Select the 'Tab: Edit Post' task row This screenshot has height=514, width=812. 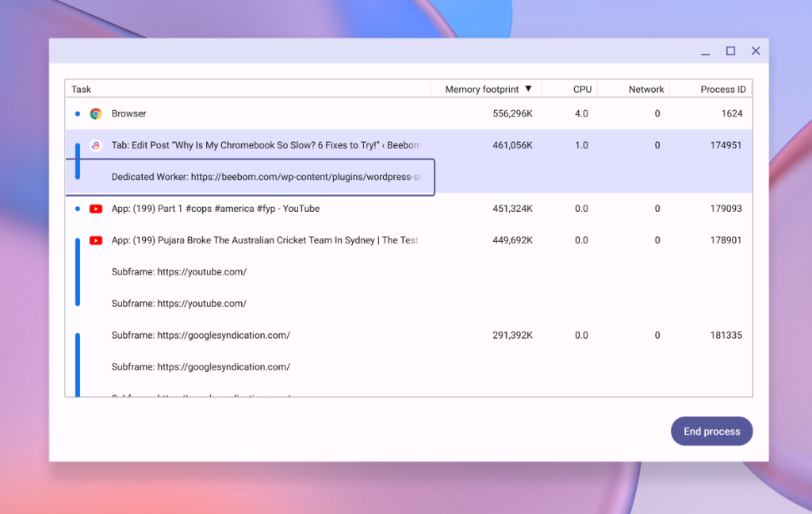click(408, 145)
